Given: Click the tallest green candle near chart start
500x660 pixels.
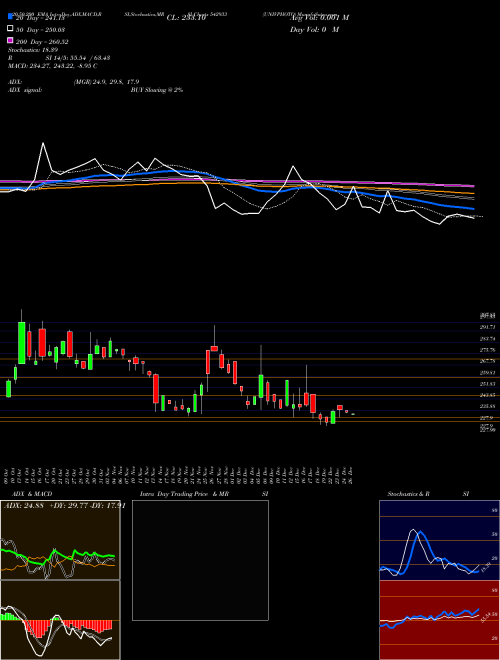Looking at the screenshot, I should pyautogui.click(x=22, y=343).
